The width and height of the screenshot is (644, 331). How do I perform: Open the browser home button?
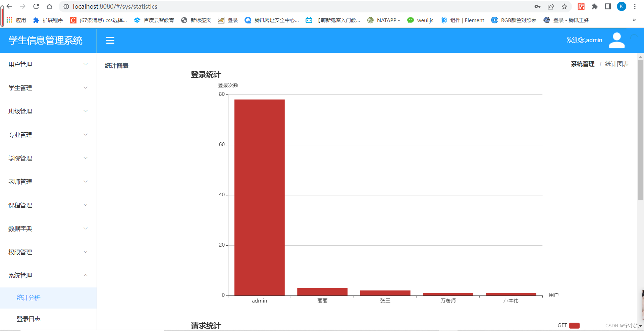click(x=49, y=6)
